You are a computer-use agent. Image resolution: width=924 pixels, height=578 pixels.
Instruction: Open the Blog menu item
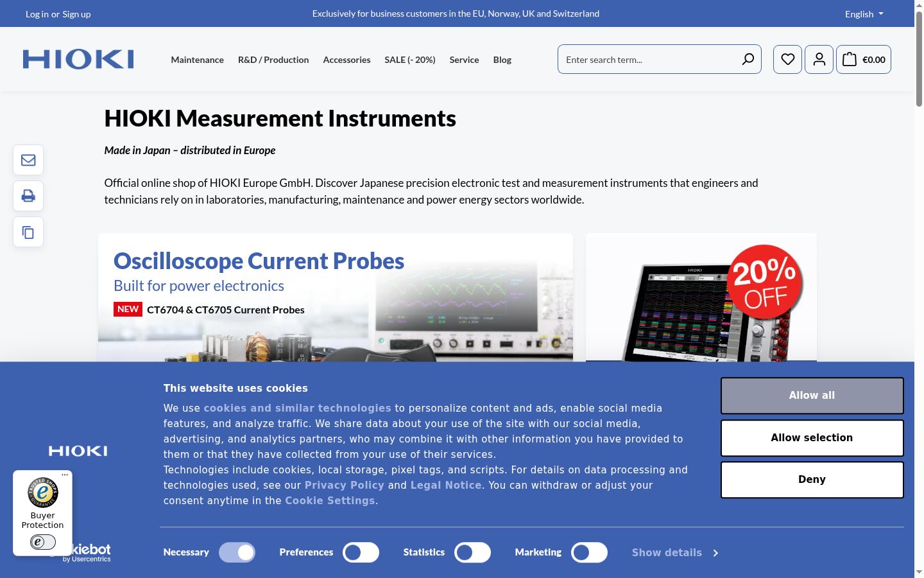click(502, 60)
